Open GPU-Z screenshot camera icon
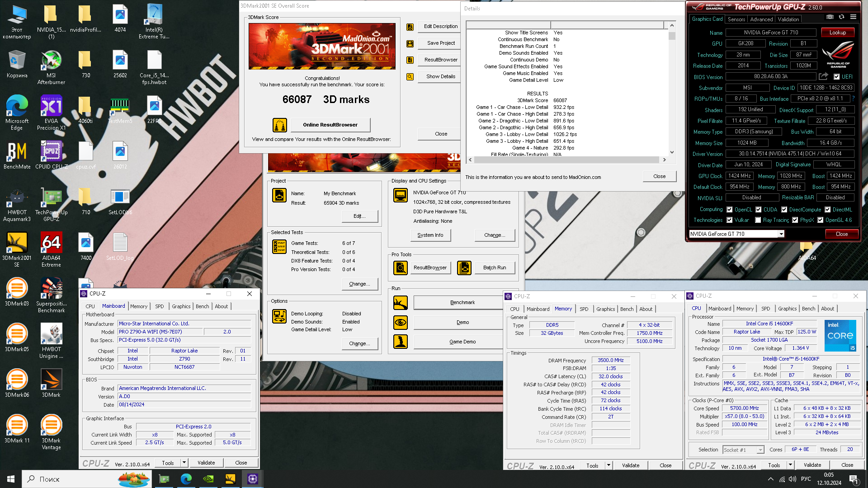868x488 pixels. pyautogui.click(x=830, y=17)
